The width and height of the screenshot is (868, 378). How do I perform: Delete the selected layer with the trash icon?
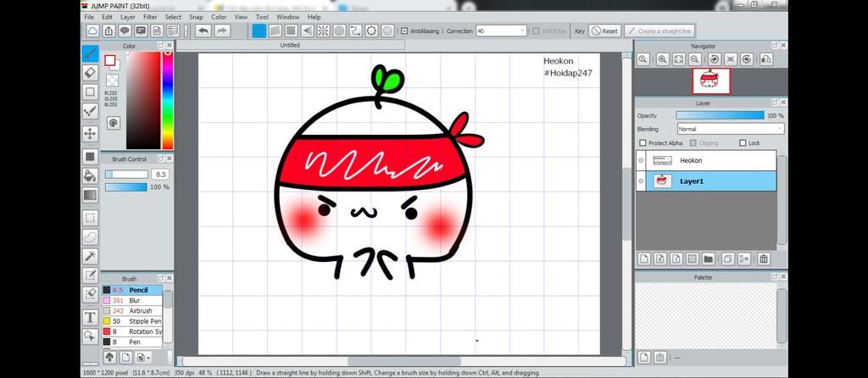pyautogui.click(x=764, y=258)
